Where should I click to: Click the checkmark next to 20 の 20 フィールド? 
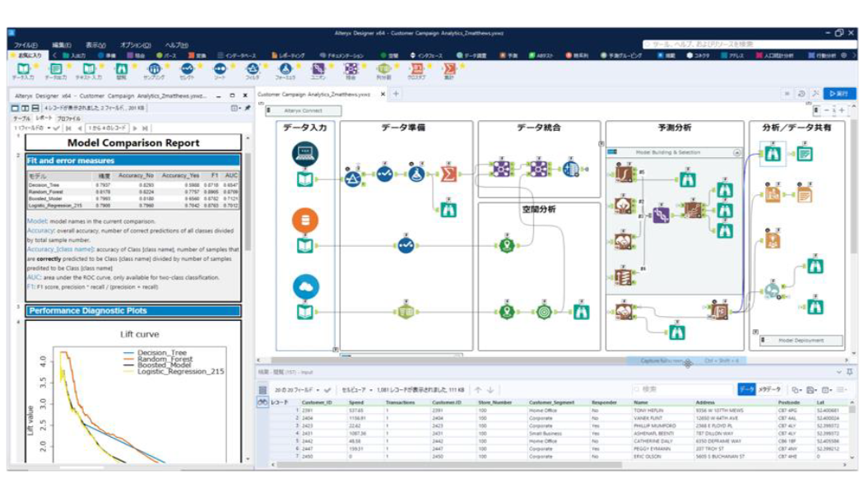(327, 390)
